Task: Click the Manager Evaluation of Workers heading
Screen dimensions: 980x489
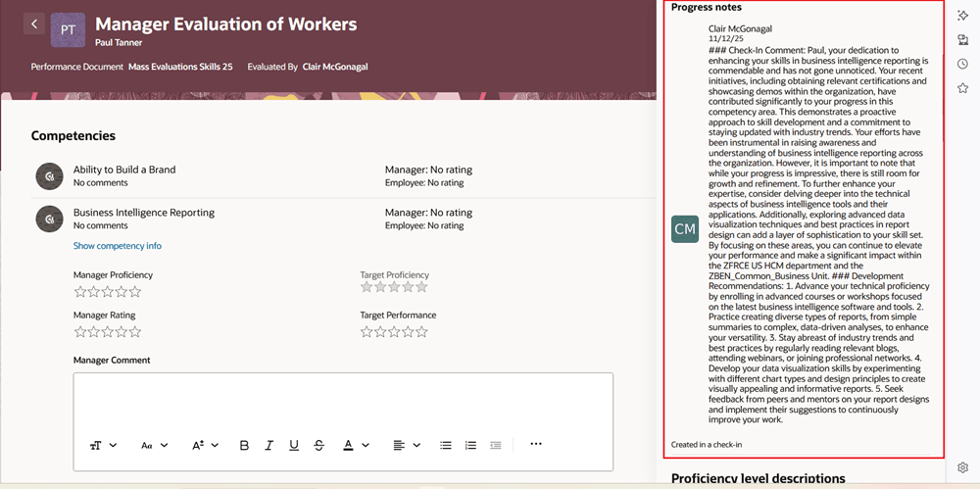Action: click(226, 24)
